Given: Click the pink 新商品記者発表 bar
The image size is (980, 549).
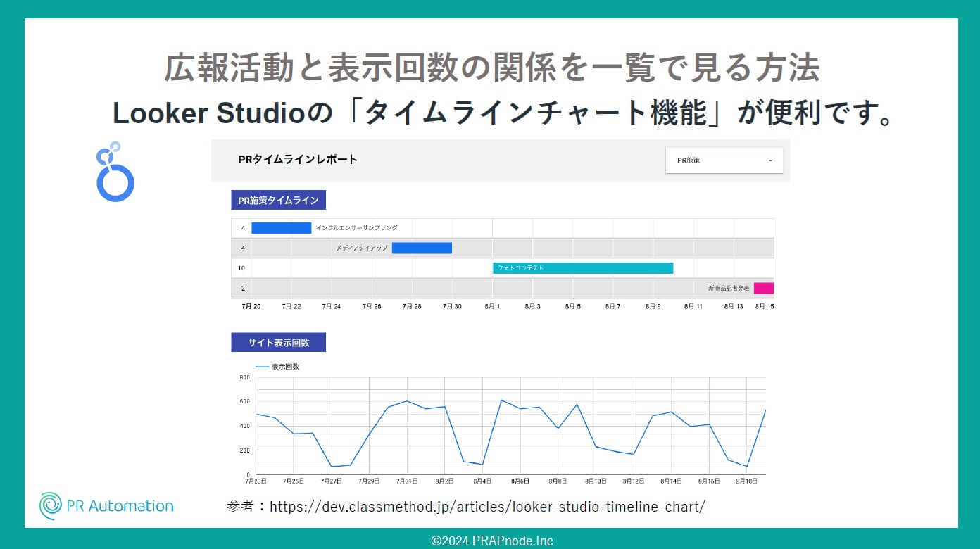Looking at the screenshot, I should click(763, 288).
